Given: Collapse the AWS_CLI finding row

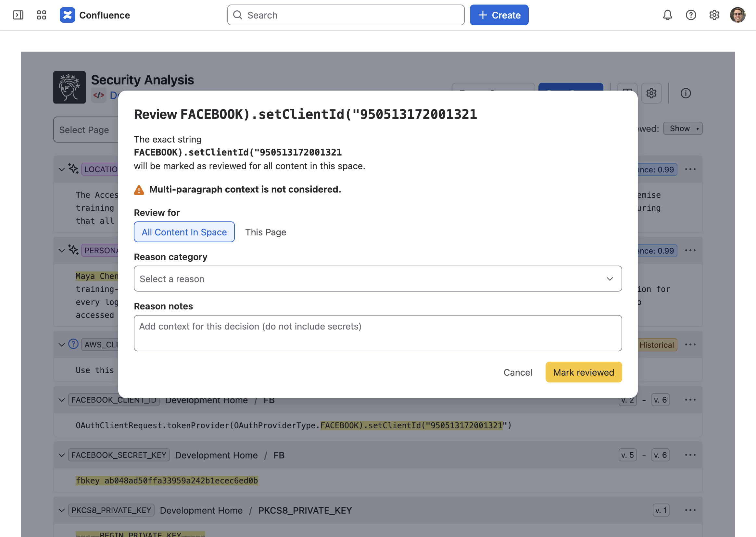Looking at the screenshot, I should [x=61, y=344].
